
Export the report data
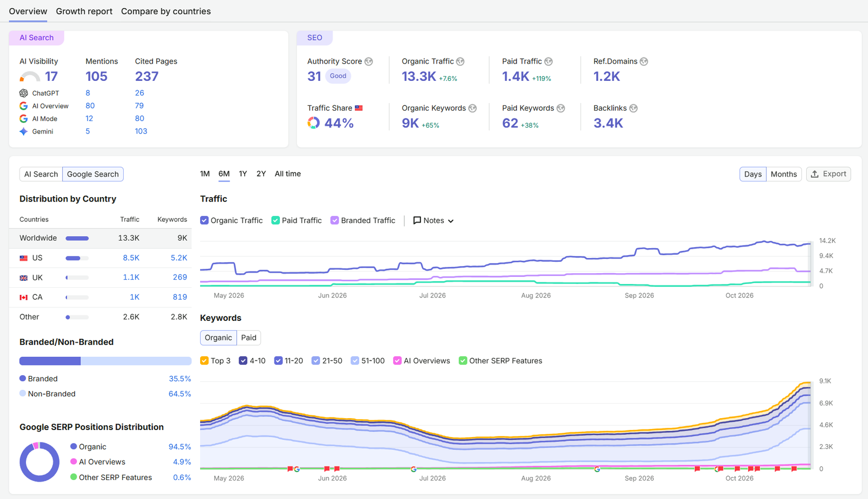point(828,174)
